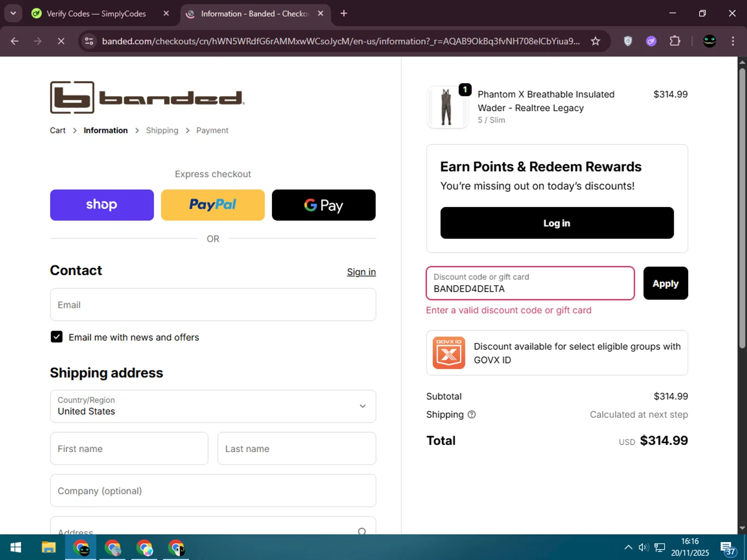Click the wader product thumbnail

(447, 107)
